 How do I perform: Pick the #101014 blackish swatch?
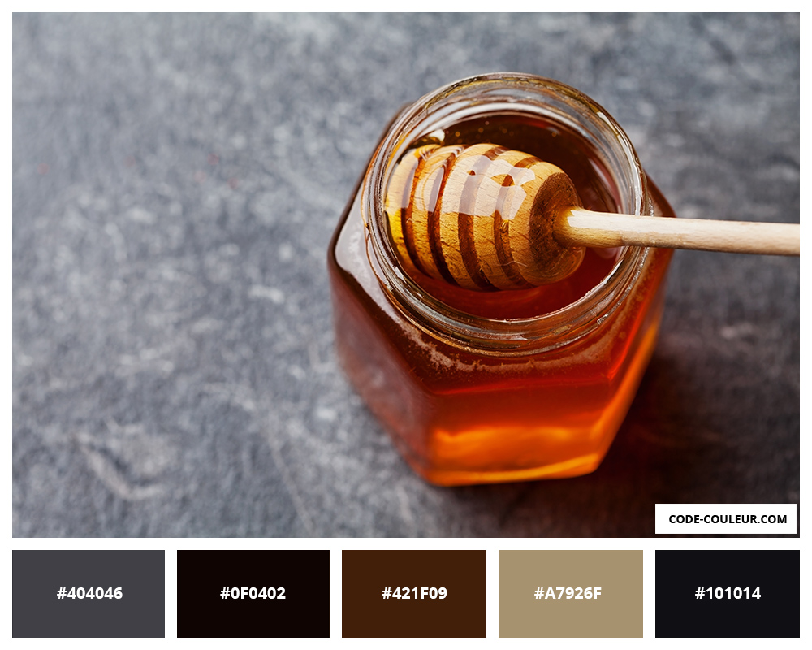(x=727, y=593)
